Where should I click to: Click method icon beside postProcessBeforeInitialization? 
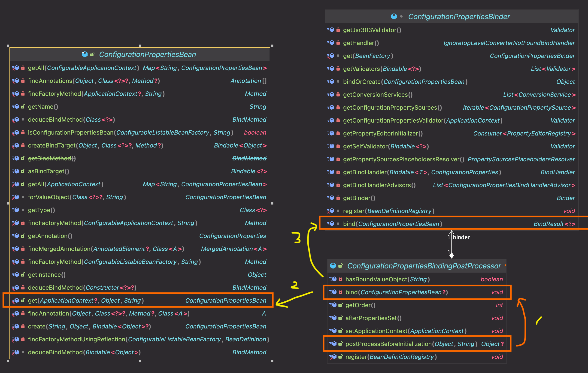click(333, 344)
